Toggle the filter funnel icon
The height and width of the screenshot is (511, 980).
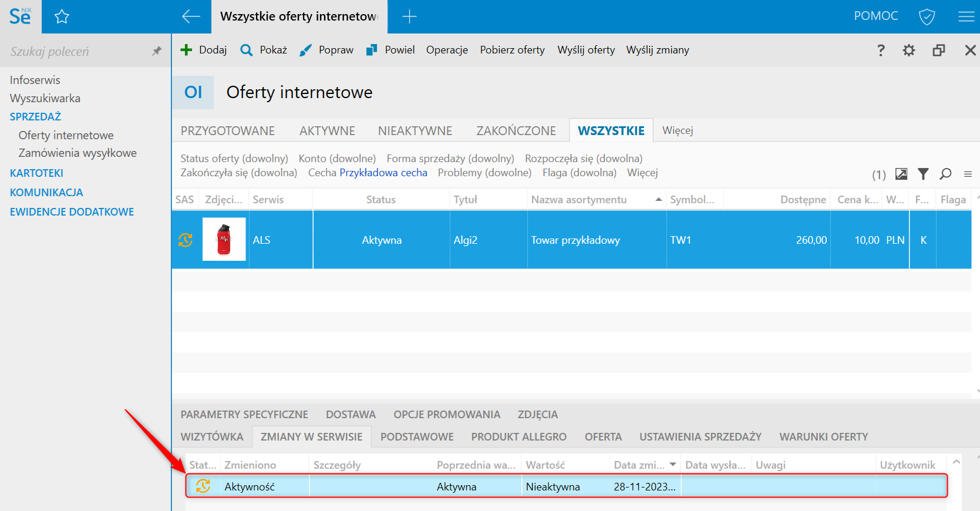(x=923, y=174)
